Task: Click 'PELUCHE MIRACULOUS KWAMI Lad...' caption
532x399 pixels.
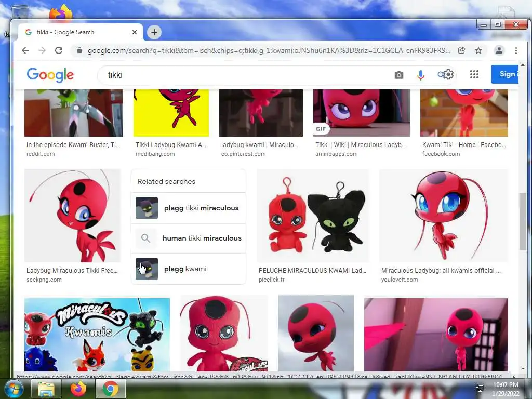Action: point(312,270)
